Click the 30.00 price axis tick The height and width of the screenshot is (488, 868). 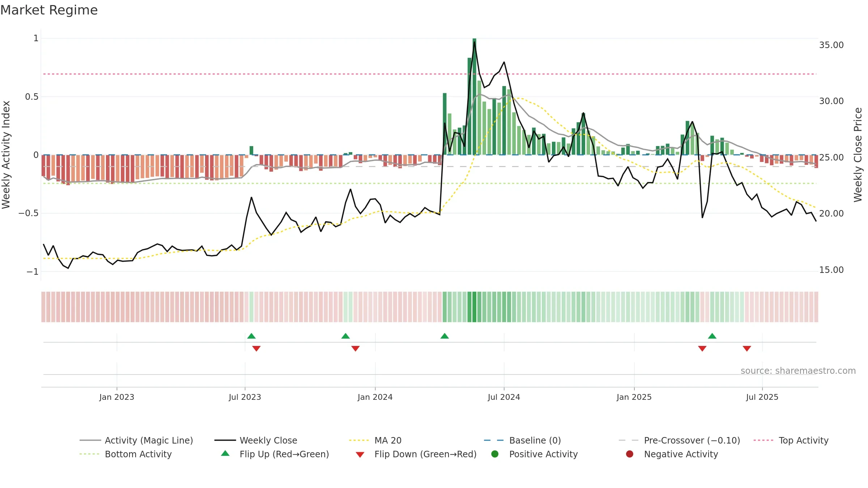831,101
